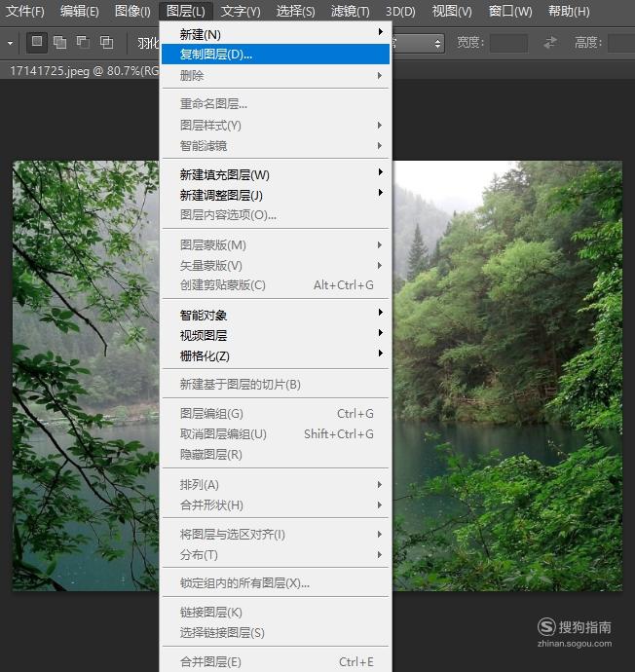This screenshot has width=635, height=672.
Task: Expand the 将图层与选区对齐(I) submenu
Action: point(276,535)
